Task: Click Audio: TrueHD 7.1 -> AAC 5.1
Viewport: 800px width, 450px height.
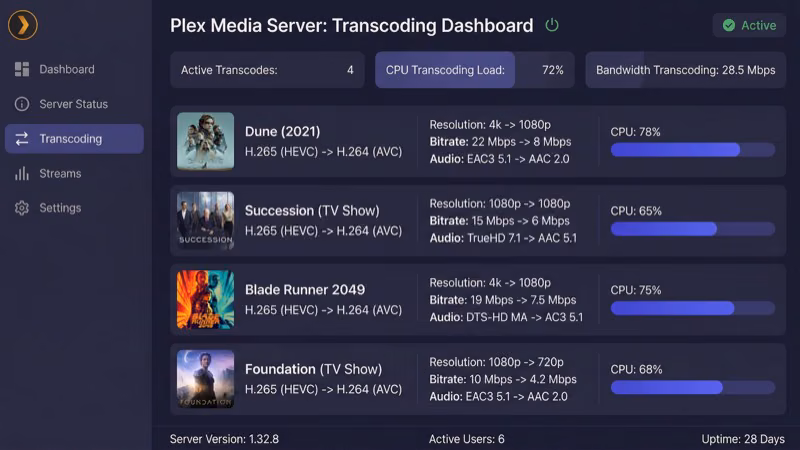Action: 503,238
